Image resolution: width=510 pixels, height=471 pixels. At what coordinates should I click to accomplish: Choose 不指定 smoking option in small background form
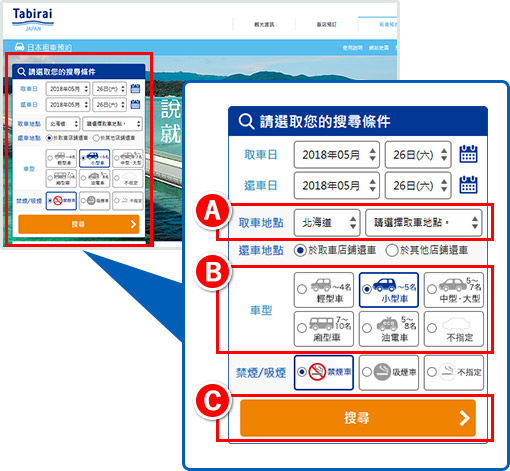[128, 201]
